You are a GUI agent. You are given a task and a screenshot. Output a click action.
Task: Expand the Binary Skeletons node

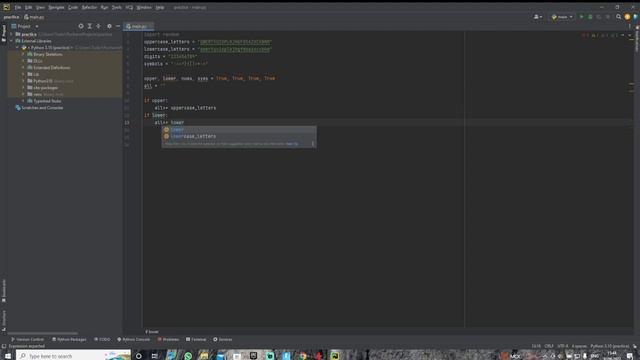coord(23,54)
